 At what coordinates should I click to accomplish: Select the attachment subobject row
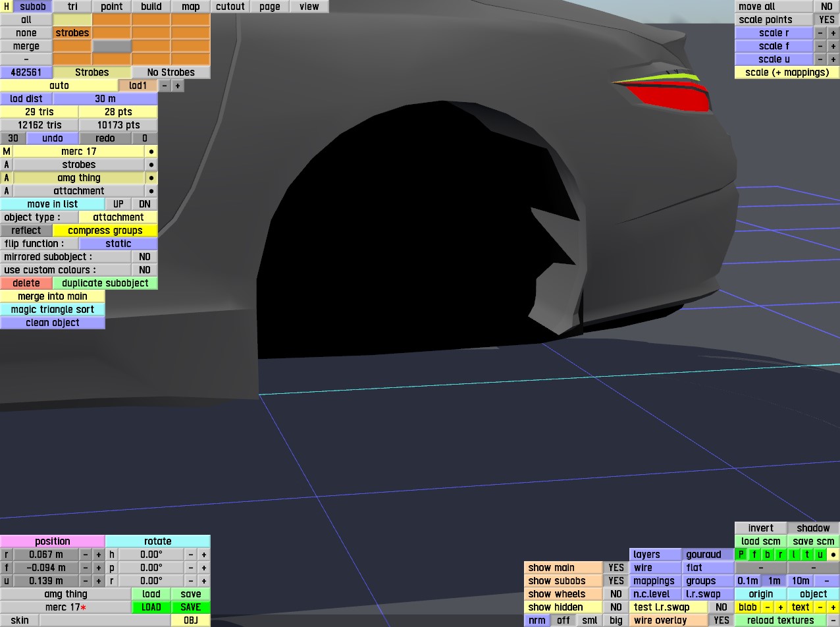(x=79, y=191)
